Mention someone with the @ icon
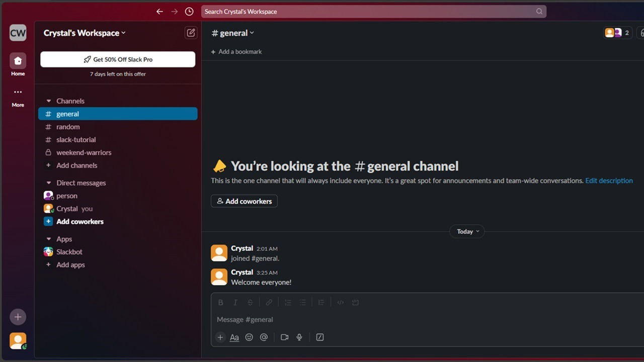 (x=264, y=337)
